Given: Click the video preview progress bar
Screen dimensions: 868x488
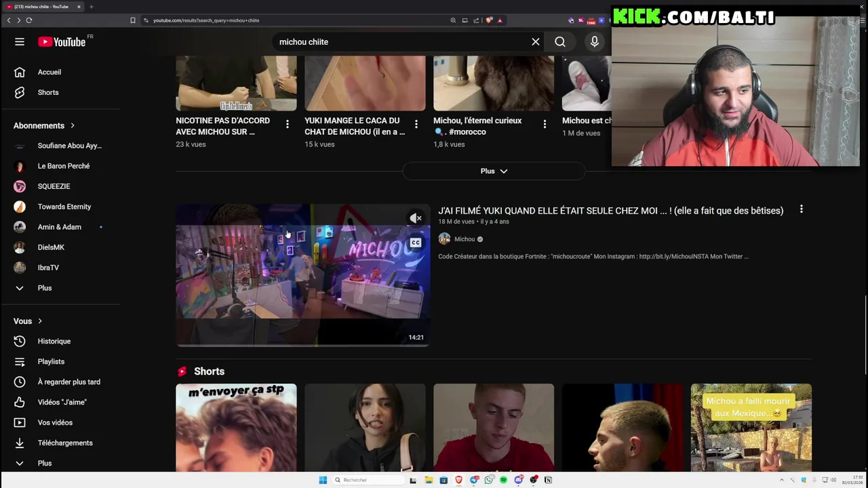Looking at the screenshot, I should (302, 345).
